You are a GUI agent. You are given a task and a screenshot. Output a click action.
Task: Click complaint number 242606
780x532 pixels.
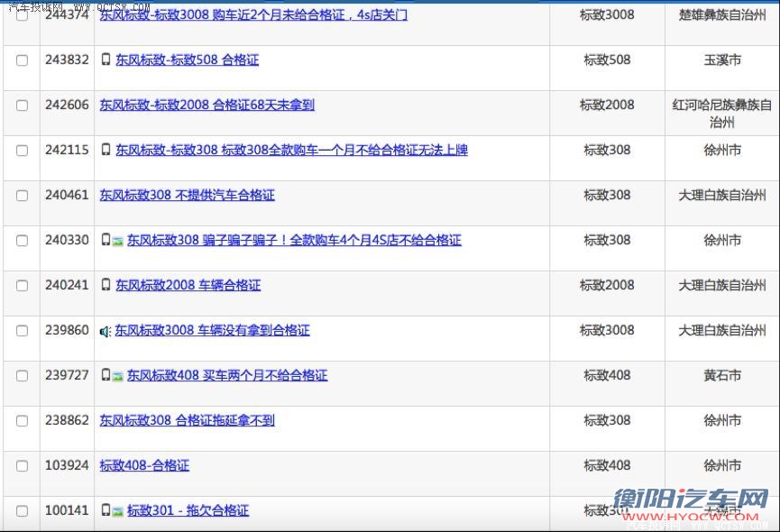pos(67,105)
